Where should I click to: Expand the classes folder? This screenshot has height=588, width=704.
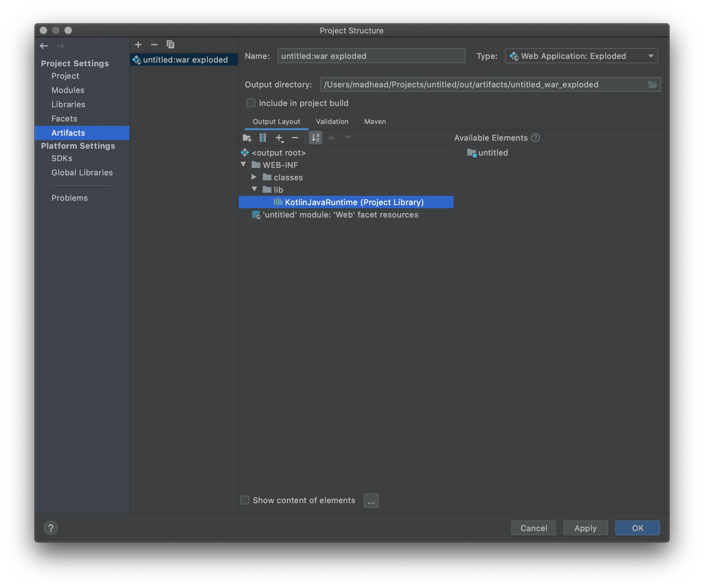[254, 177]
